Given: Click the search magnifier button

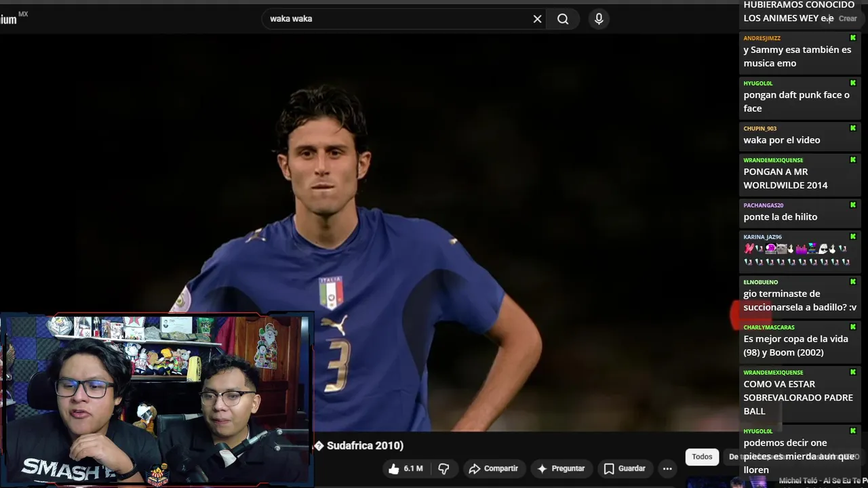Looking at the screenshot, I should 563,19.
